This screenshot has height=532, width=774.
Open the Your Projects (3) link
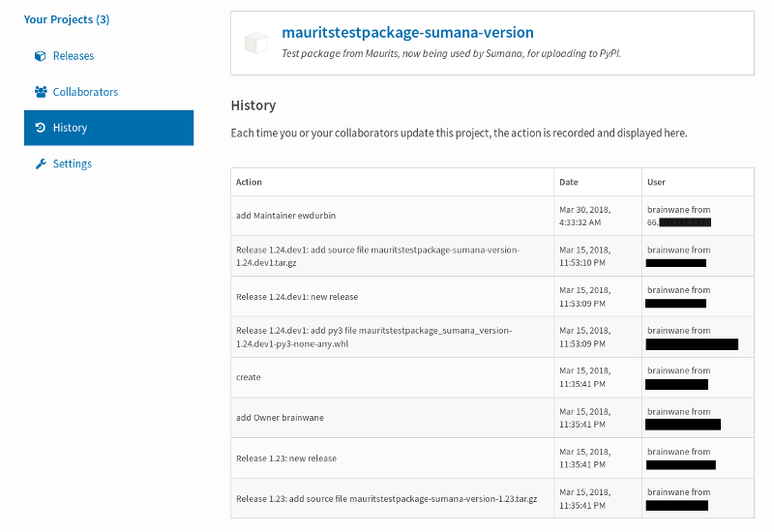67,18
